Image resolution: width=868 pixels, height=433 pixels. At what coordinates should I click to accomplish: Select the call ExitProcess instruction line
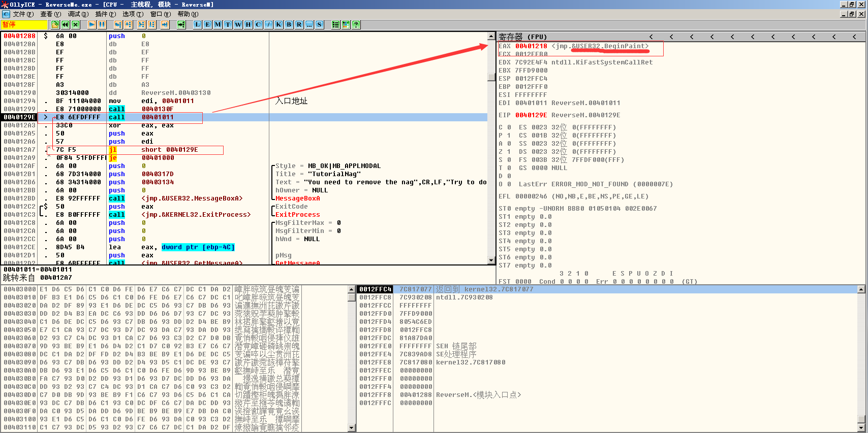point(244,215)
